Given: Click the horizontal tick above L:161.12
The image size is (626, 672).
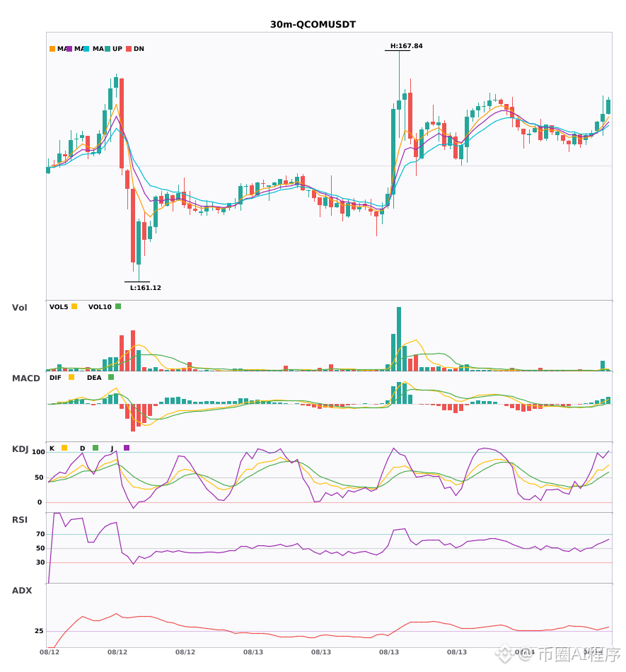Looking at the screenshot, I should 137,282.
